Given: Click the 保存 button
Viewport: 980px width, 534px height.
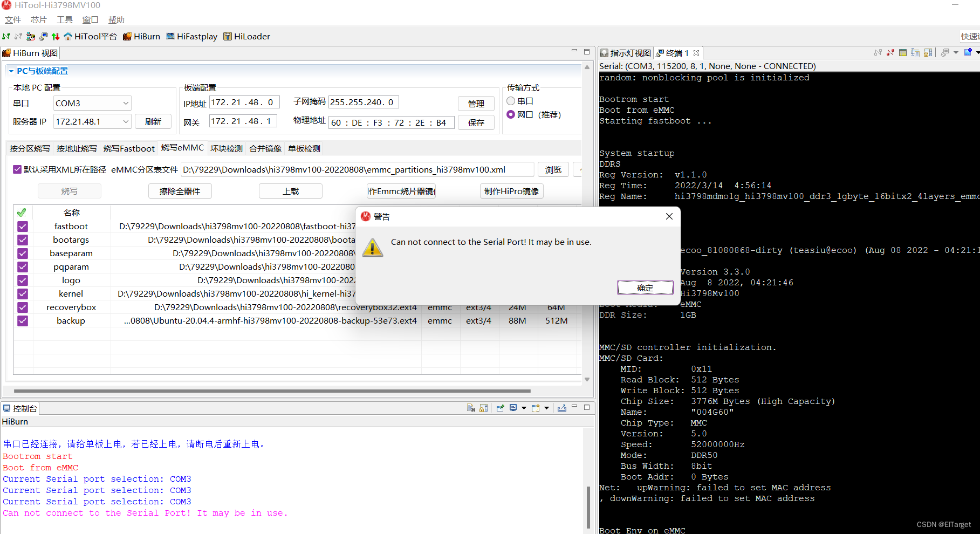Looking at the screenshot, I should (x=476, y=122).
